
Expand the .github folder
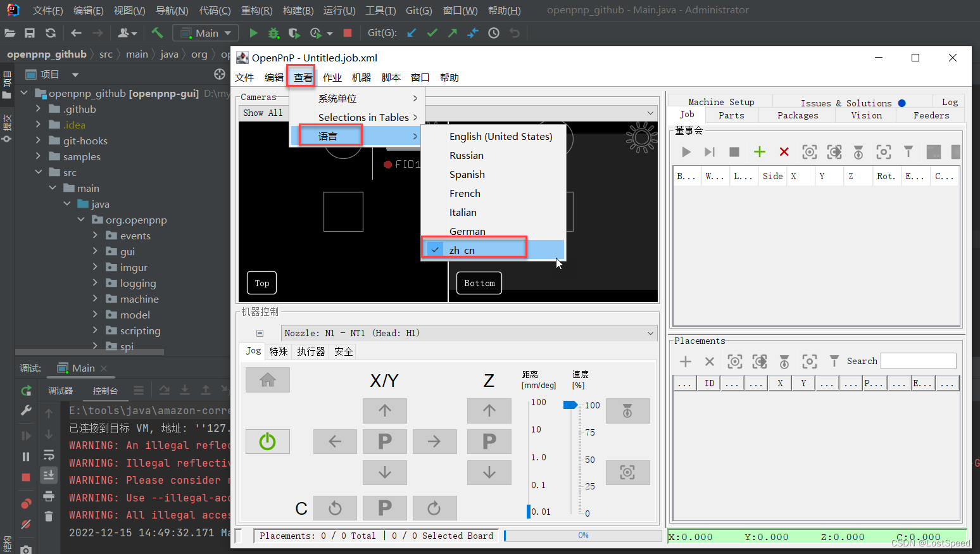click(x=38, y=109)
